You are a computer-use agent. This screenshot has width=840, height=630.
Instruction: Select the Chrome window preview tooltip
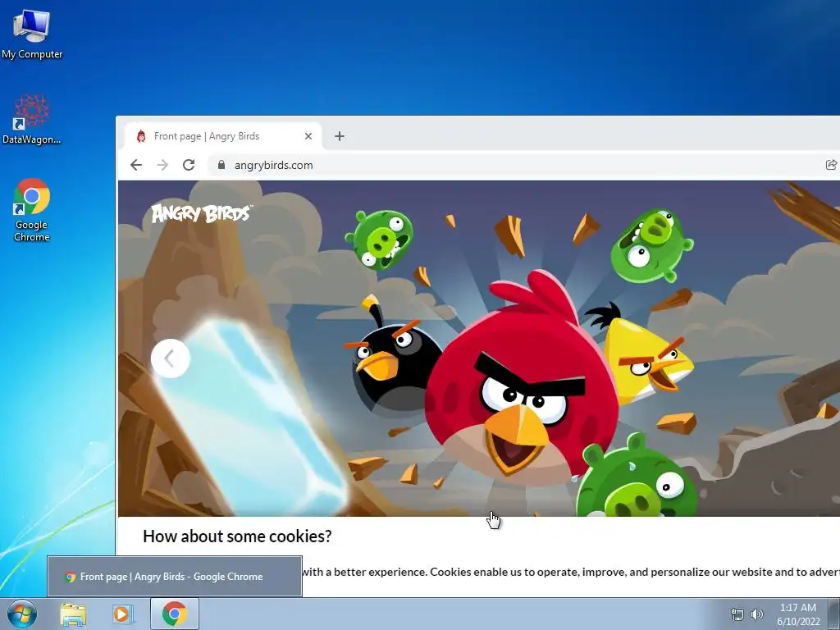pyautogui.click(x=175, y=577)
